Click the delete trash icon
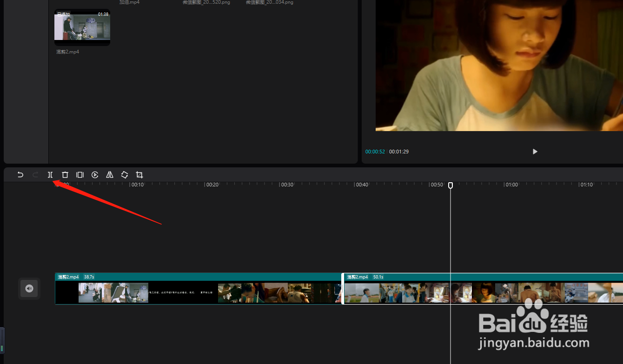The width and height of the screenshot is (623, 364). tap(65, 175)
